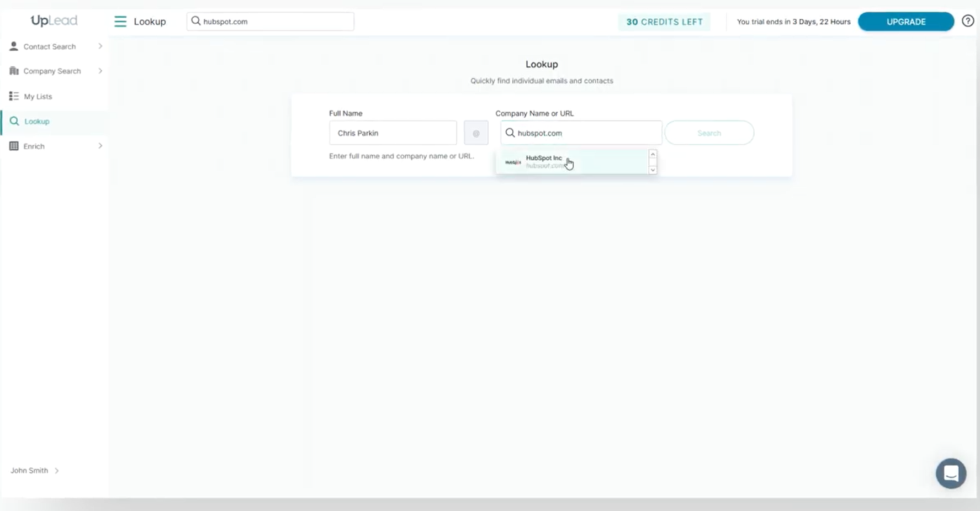Open Contact Search in sidebar
The image size is (980, 511).
pyautogui.click(x=54, y=46)
